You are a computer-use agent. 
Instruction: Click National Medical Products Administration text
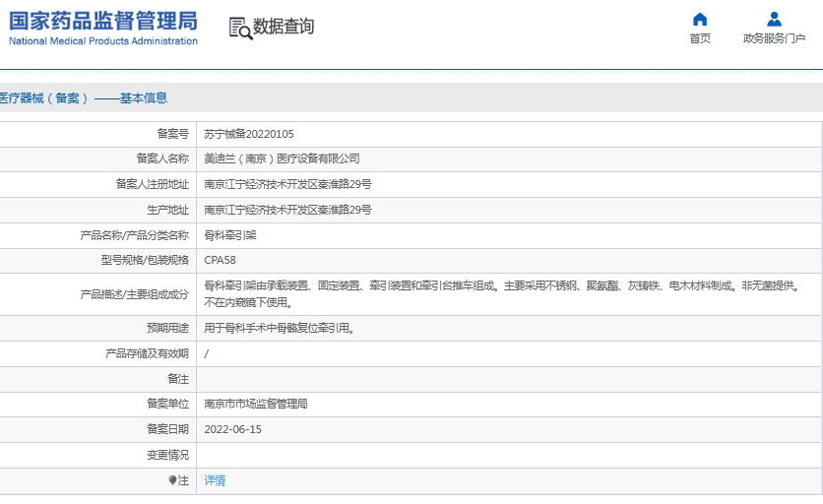tap(103, 41)
